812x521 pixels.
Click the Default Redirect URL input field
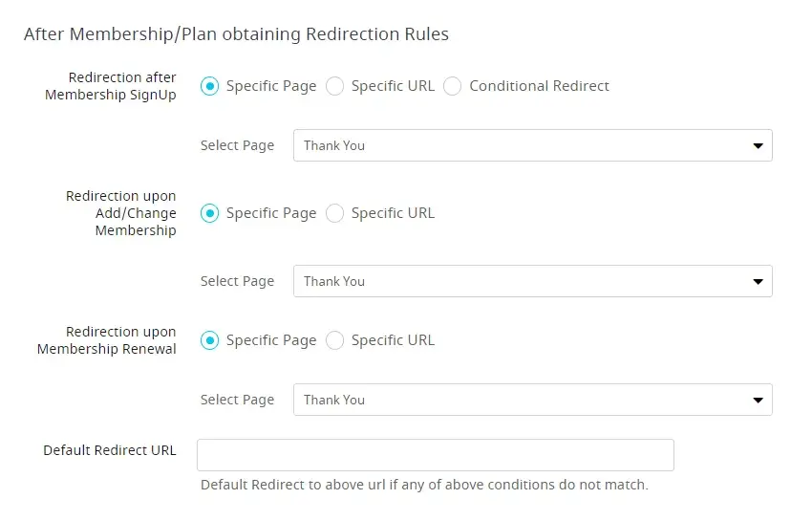click(x=435, y=455)
